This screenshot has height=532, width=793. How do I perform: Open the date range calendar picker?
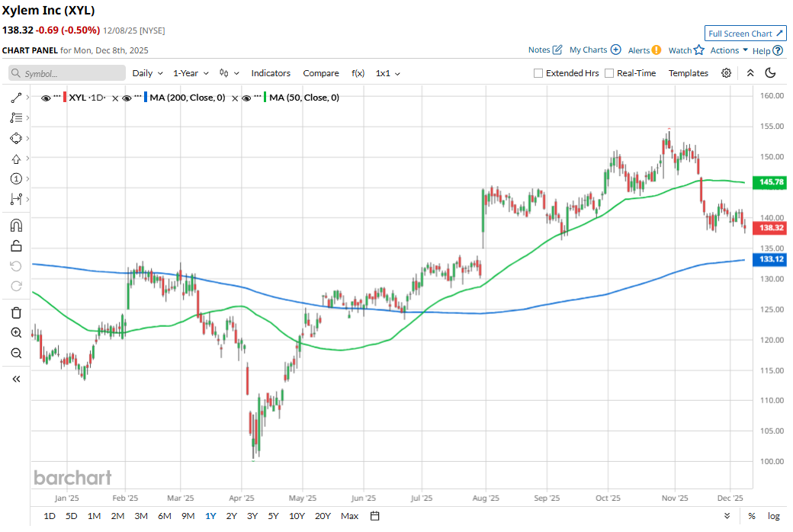tap(375, 516)
